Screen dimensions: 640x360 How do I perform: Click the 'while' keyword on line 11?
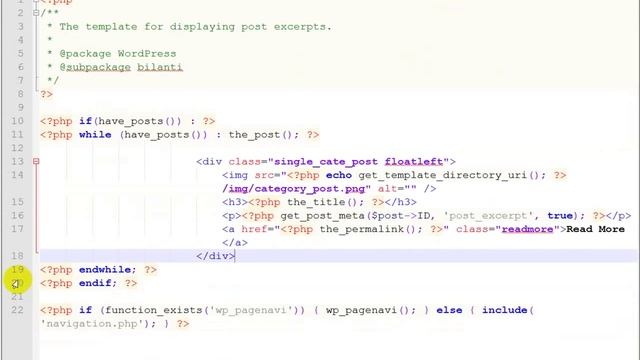pos(95,135)
